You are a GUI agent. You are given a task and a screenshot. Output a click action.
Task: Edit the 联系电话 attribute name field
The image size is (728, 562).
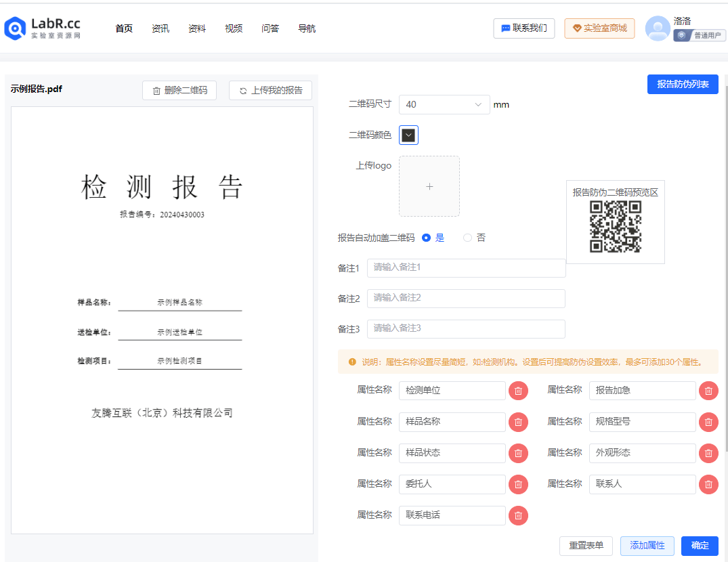[x=452, y=515]
